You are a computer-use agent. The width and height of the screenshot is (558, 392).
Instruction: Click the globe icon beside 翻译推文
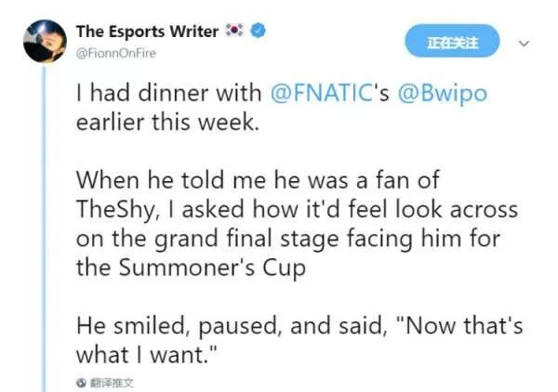[81, 382]
